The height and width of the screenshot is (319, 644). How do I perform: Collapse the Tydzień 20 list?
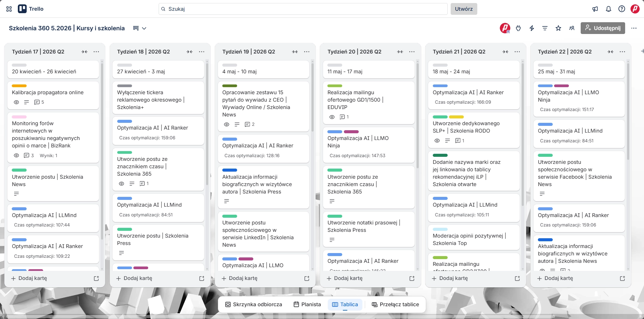(x=400, y=52)
